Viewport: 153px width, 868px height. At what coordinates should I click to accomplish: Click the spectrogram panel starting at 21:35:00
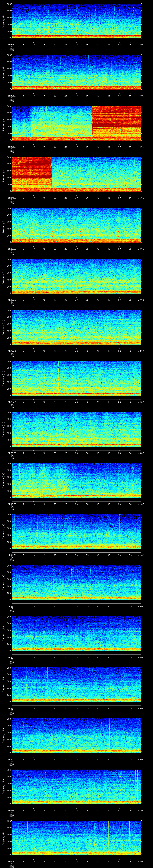(77, 225)
